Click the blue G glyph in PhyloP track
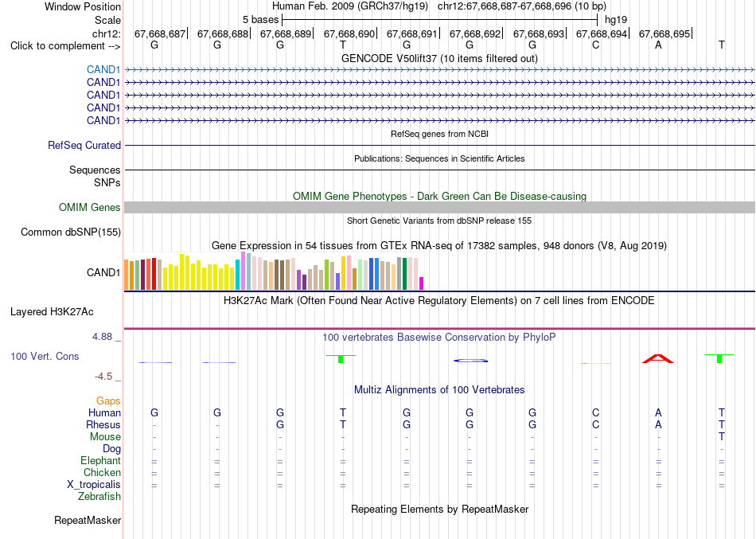756x539 pixels. pyautogui.click(x=470, y=361)
